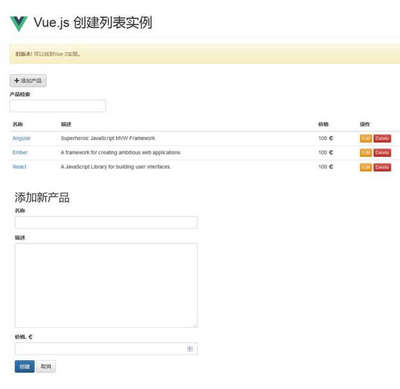
Task: Open the Angular product link
Action: point(22,138)
